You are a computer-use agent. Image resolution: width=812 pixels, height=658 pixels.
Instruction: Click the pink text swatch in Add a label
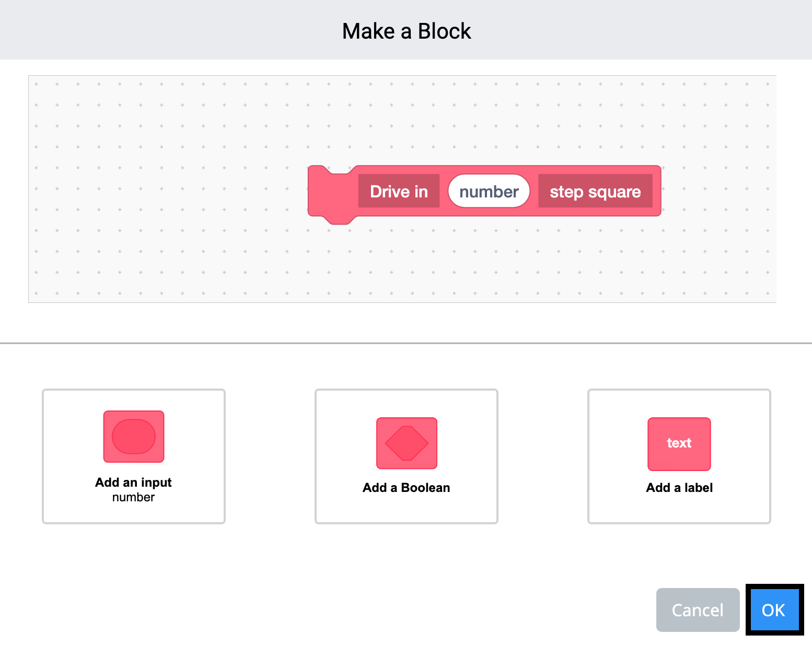click(x=679, y=443)
